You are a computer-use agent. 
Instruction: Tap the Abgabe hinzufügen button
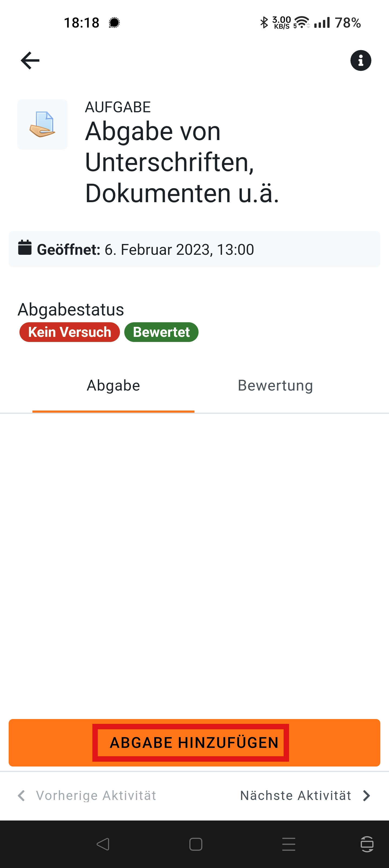194,743
